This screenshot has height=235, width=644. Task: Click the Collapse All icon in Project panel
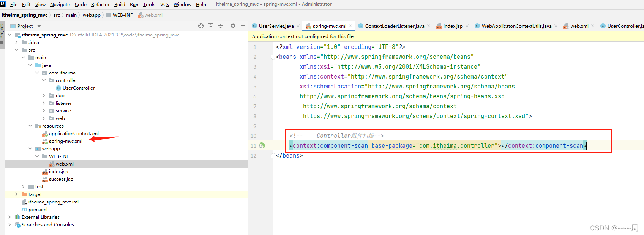tap(221, 26)
